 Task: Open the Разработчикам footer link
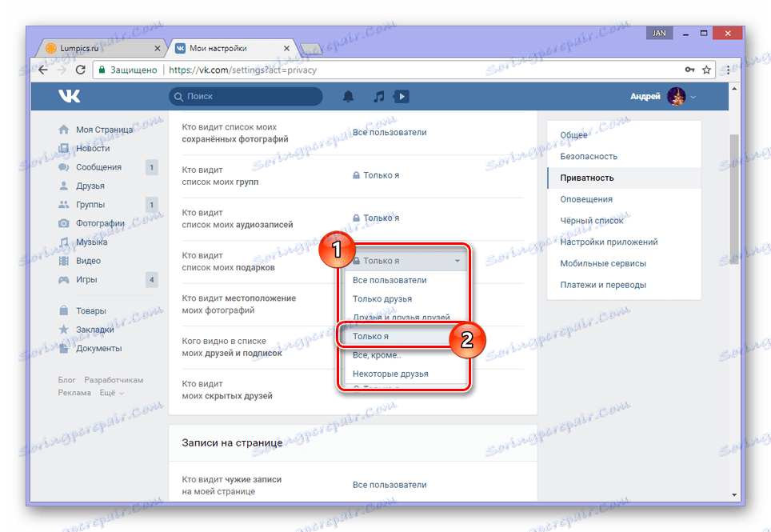pyautogui.click(x=114, y=380)
